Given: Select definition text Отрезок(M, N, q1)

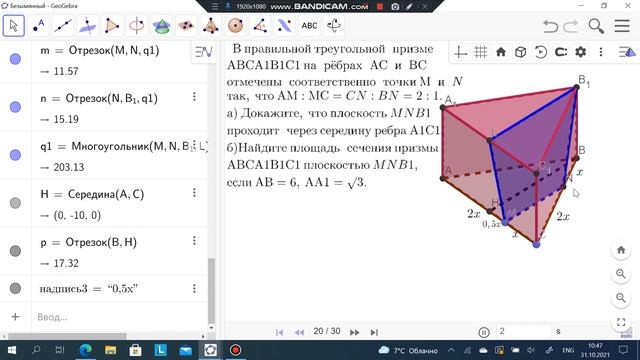Looking at the screenshot, I should pos(114,50).
